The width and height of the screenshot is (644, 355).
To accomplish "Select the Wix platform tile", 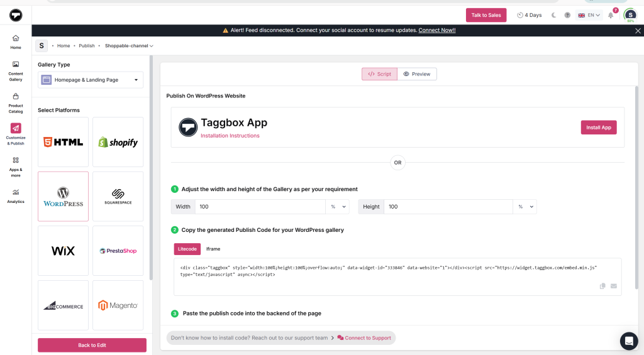I will (x=64, y=251).
